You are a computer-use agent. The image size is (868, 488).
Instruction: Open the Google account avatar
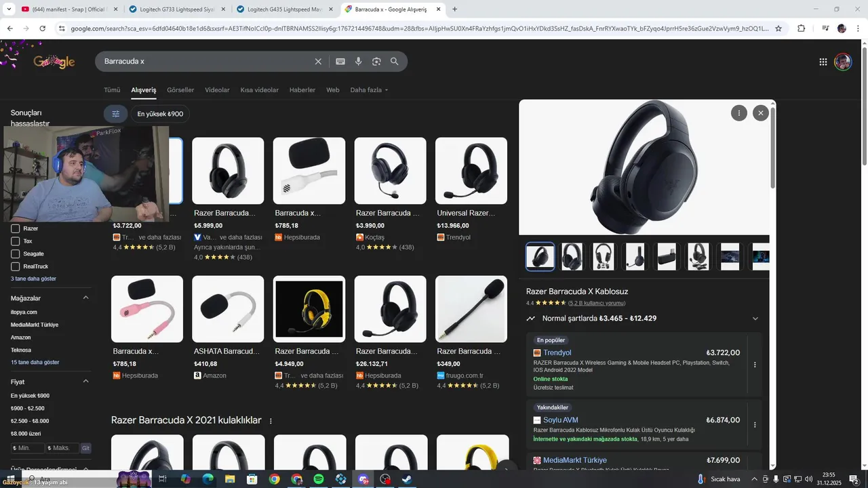(843, 62)
